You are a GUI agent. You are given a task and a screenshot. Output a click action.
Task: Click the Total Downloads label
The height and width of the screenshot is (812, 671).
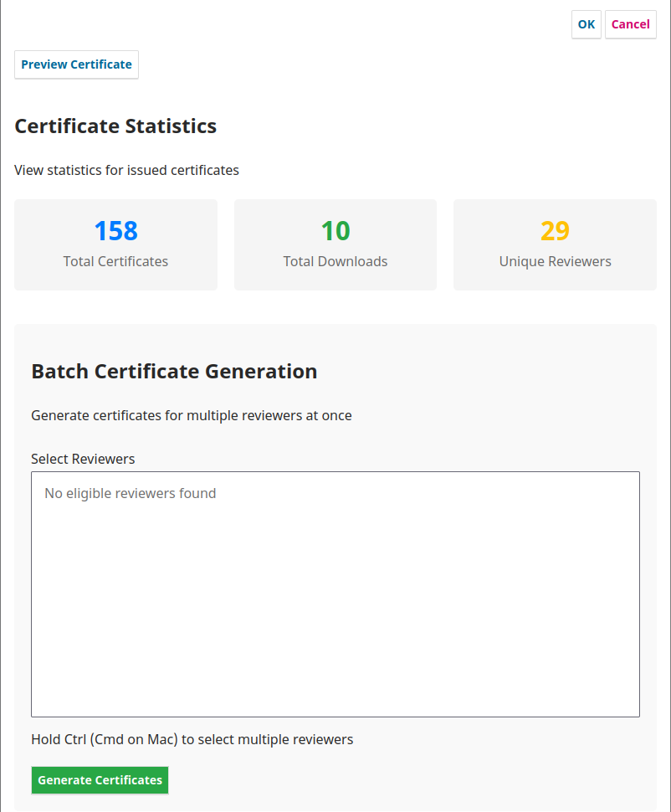click(335, 261)
